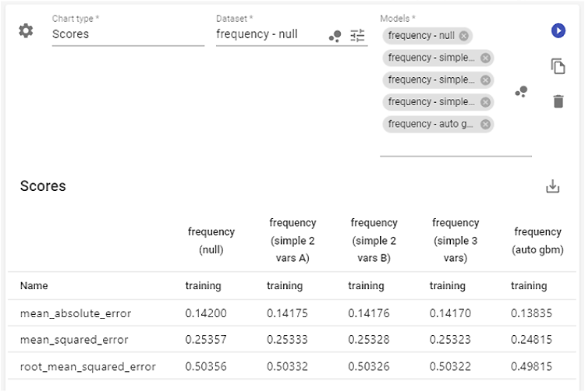Download the Scores table
The height and width of the screenshot is (392, 585).
pos(552,186)
